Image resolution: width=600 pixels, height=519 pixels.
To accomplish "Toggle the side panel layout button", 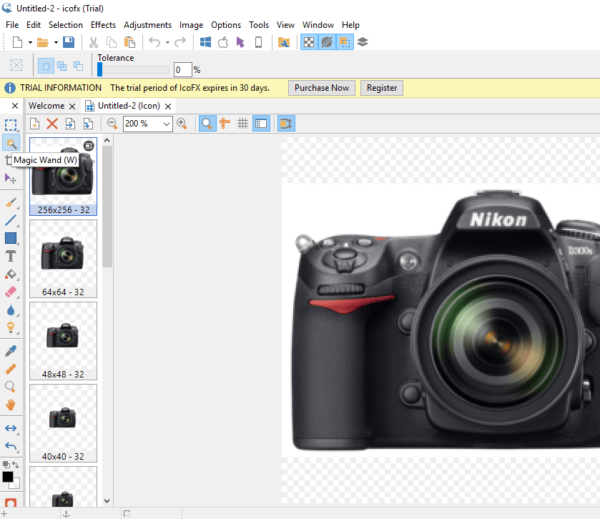I will coord(261,124).
